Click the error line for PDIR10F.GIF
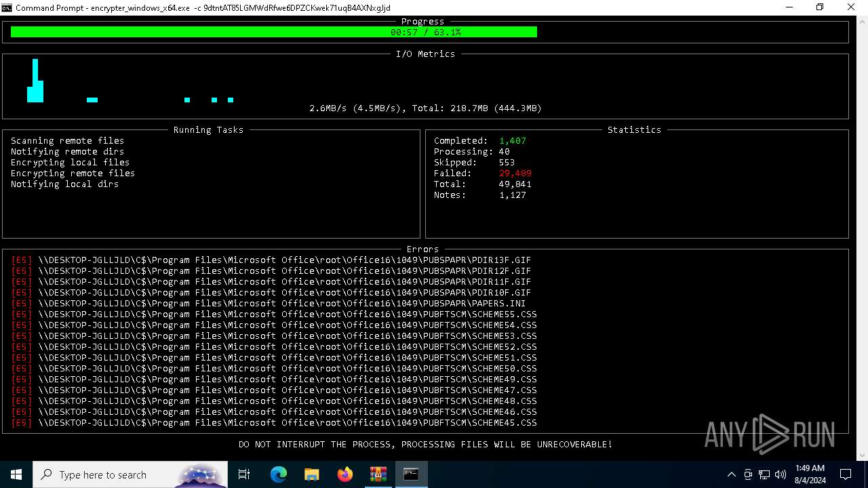 tap(271, 293)
